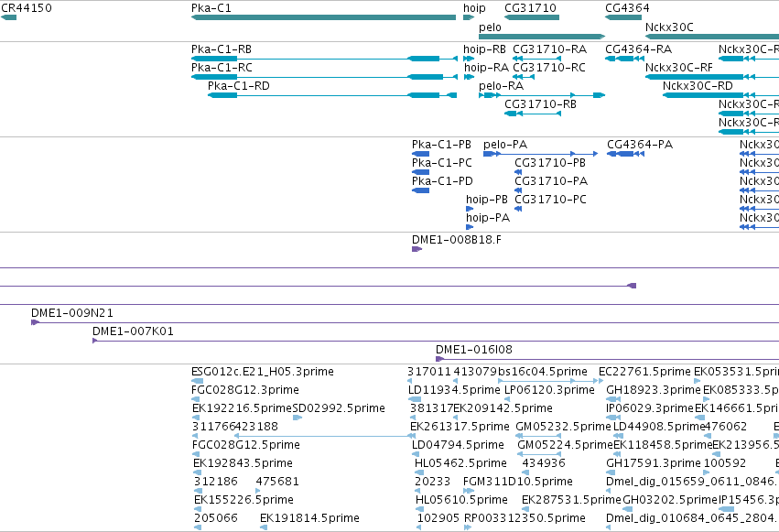Image resolution: width=779 pixels, height=532 pixels.
Task: Click the pelo gene label
Action: pyautogui.click(x=490, y=27)
